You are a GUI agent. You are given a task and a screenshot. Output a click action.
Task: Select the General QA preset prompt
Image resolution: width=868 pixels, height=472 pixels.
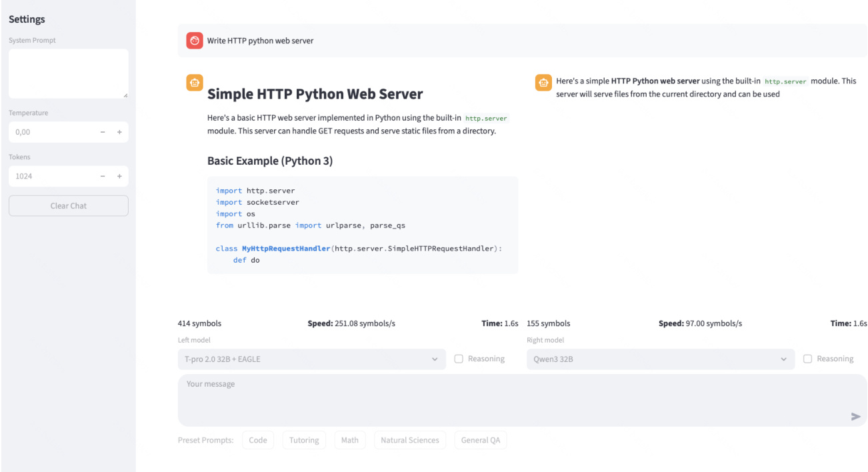[x=481, y=440]
